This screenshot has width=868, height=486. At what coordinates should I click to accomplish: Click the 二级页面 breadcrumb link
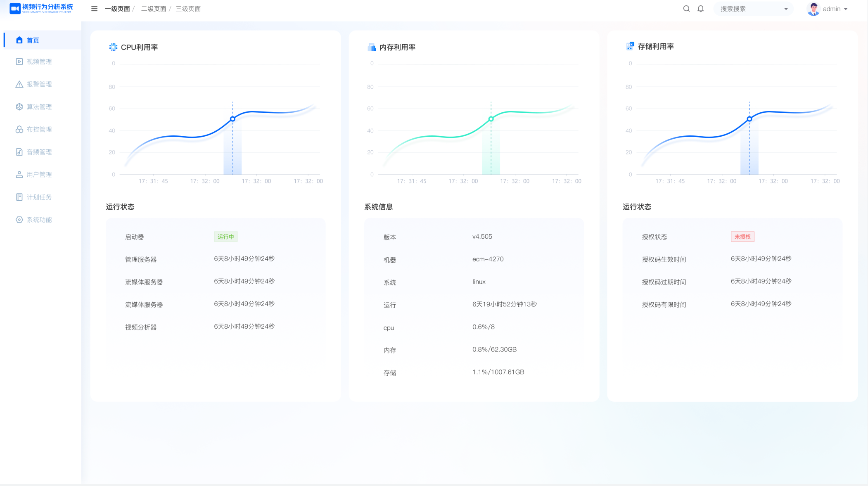point(154,9)
